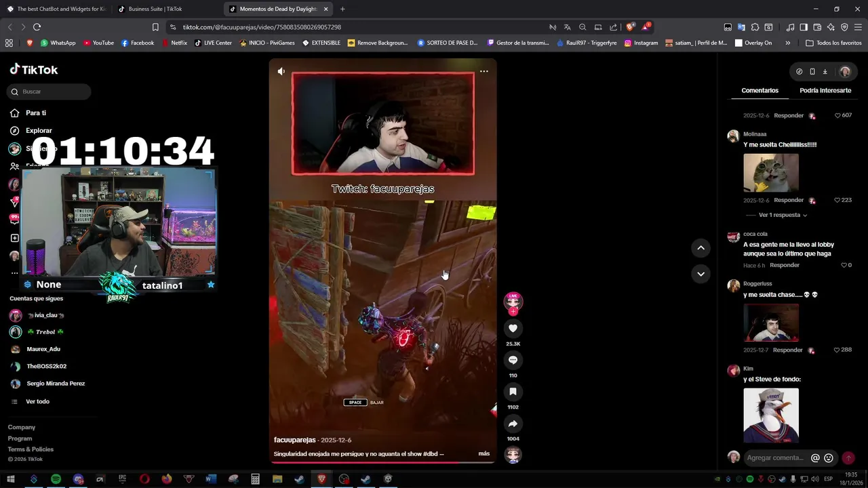This screenshot has height=488, width=868.
Task: Save video with the bookmark icon
Action: tap(513, 392)
